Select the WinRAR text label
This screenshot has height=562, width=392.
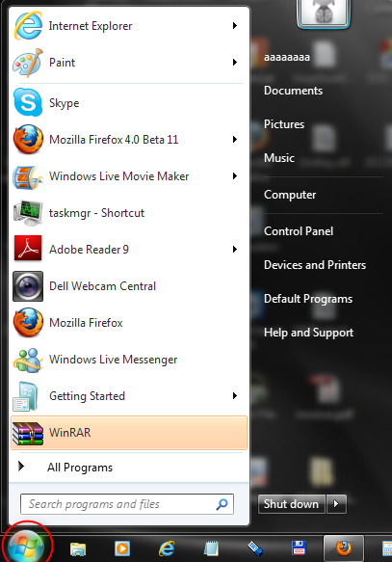(x=69, y=433)
